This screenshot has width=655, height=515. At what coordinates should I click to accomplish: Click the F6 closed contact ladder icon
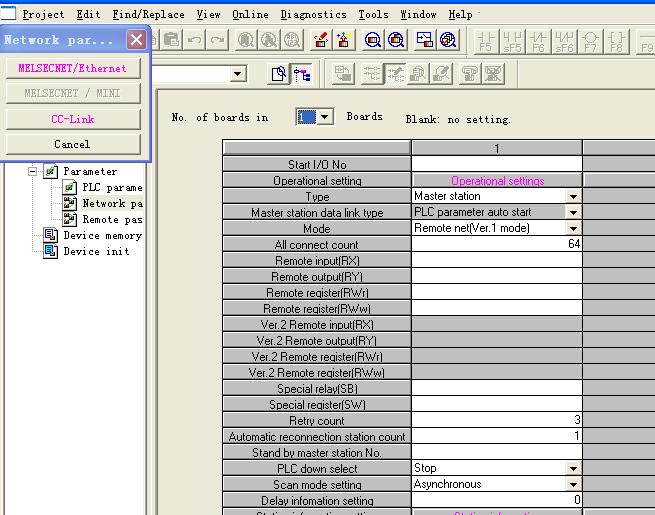pyautogui.click(x=539, y=40)
